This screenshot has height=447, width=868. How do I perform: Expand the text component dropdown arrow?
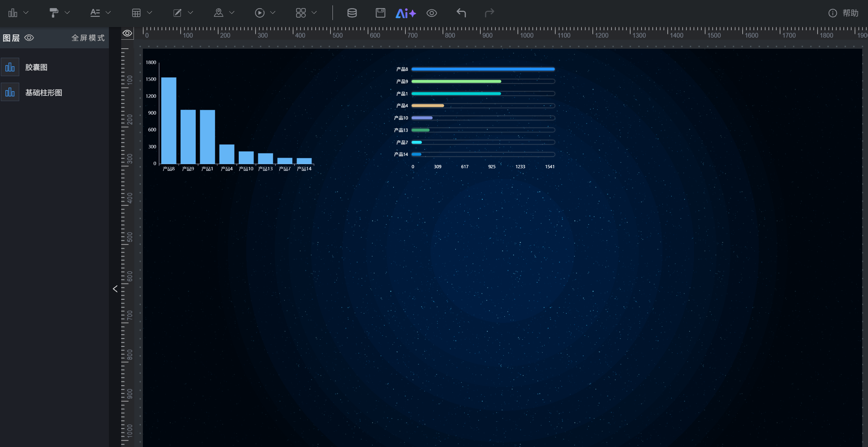(108, 13)
